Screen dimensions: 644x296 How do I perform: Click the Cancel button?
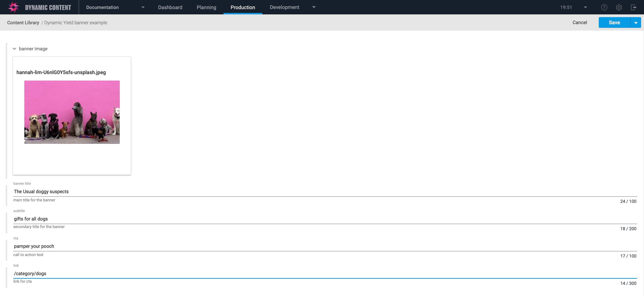click(579, 22)
